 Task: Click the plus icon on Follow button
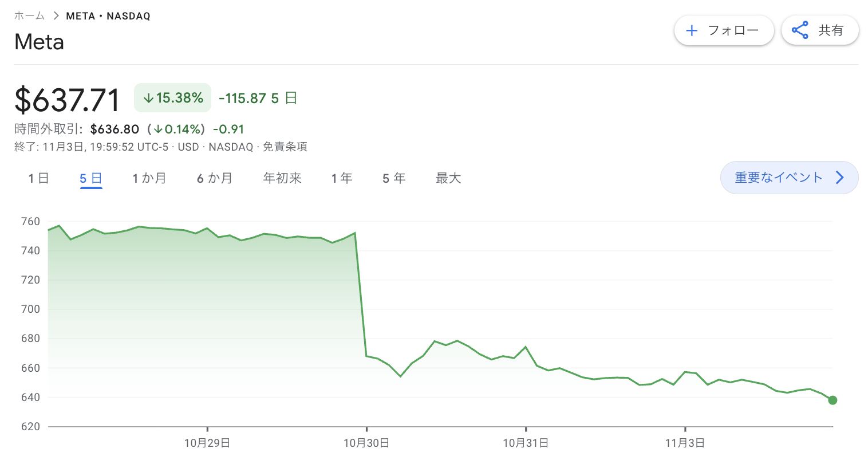tap(692, 30)
